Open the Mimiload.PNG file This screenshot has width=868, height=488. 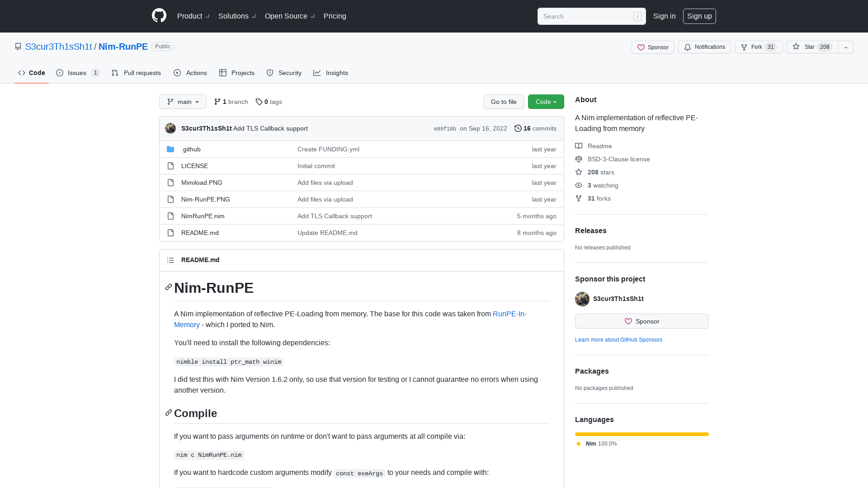point(202,183)
